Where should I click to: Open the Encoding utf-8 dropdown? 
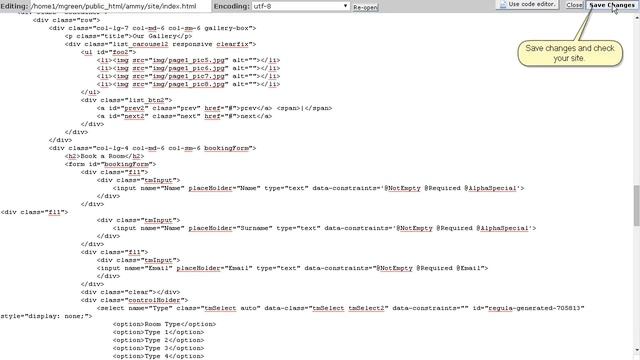click(300, 6)
